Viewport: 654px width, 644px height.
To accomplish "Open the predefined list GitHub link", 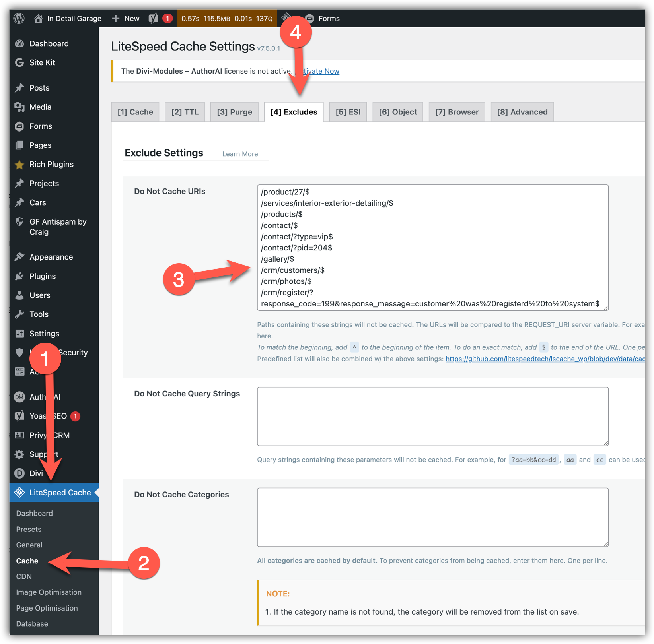I will pyautogui.click(x=544, y=359).
